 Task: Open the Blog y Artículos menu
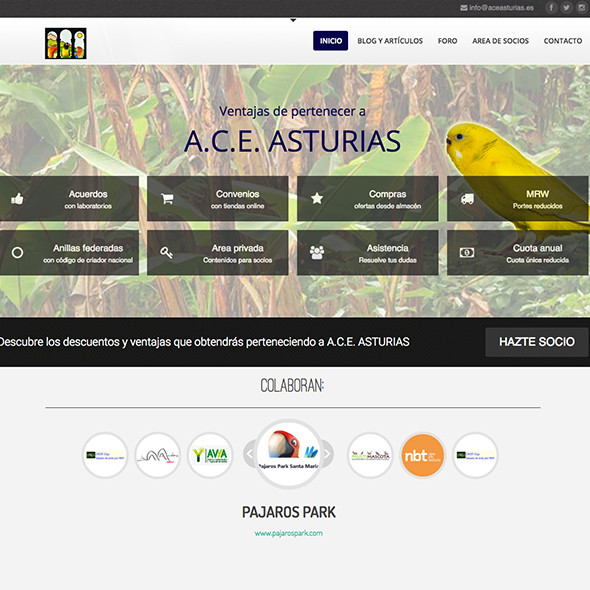390,41
